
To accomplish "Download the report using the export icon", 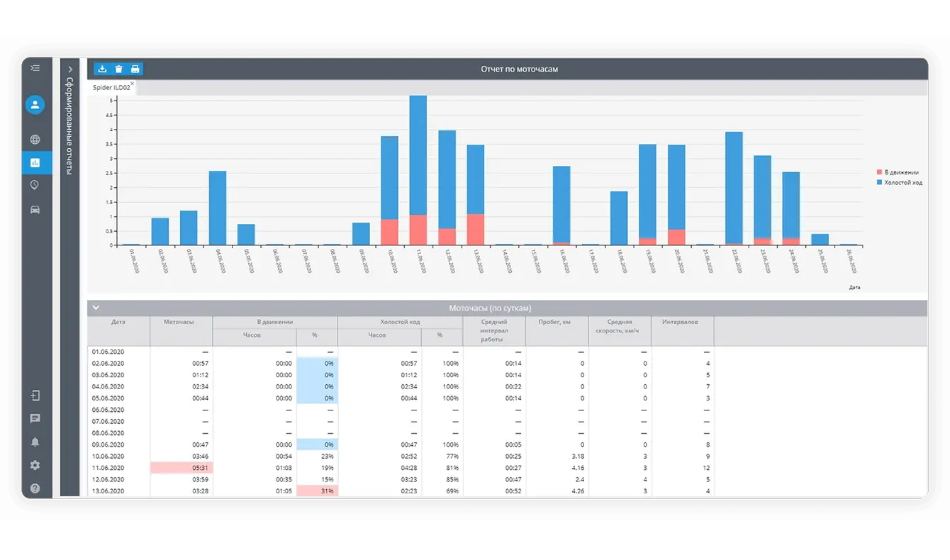I will (x=102, y=69).
